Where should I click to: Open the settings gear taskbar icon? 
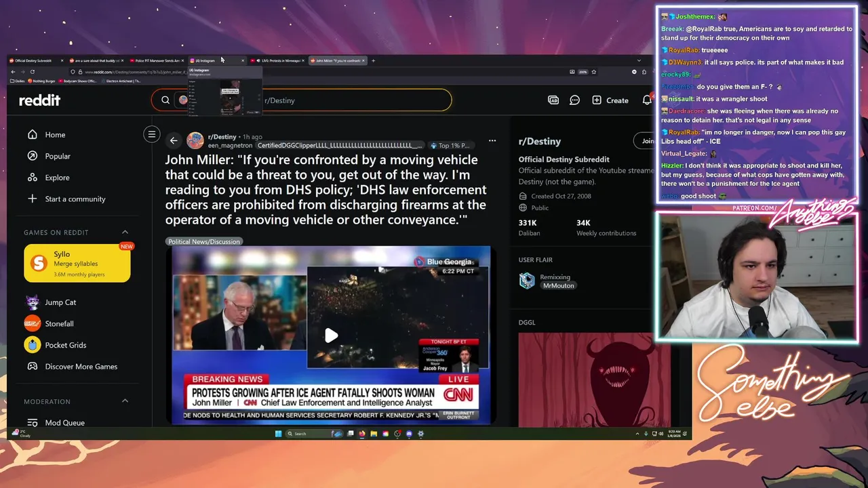point(420,434)
